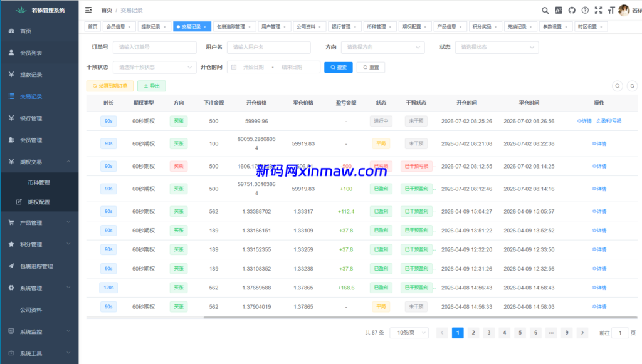642x364 pixels.
Task: Click 会员管理 people icon in sidebar
Action: coord(11,140)
